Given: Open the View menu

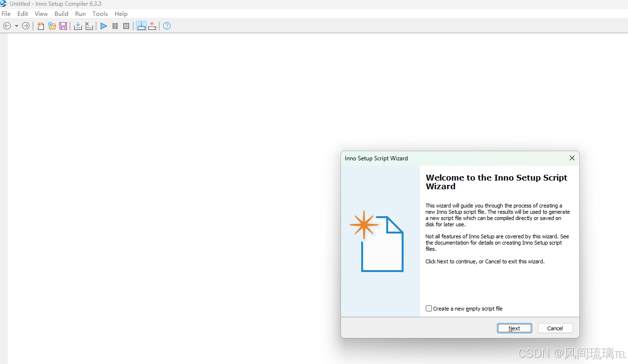Looking at the screenshot, I should 41,14.
